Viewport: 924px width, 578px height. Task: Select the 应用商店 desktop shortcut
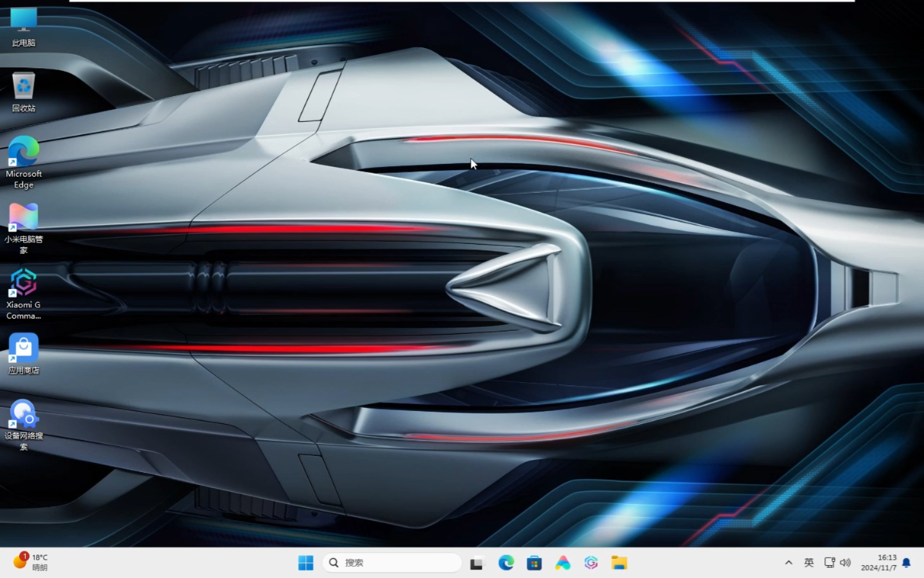[24, 354]
